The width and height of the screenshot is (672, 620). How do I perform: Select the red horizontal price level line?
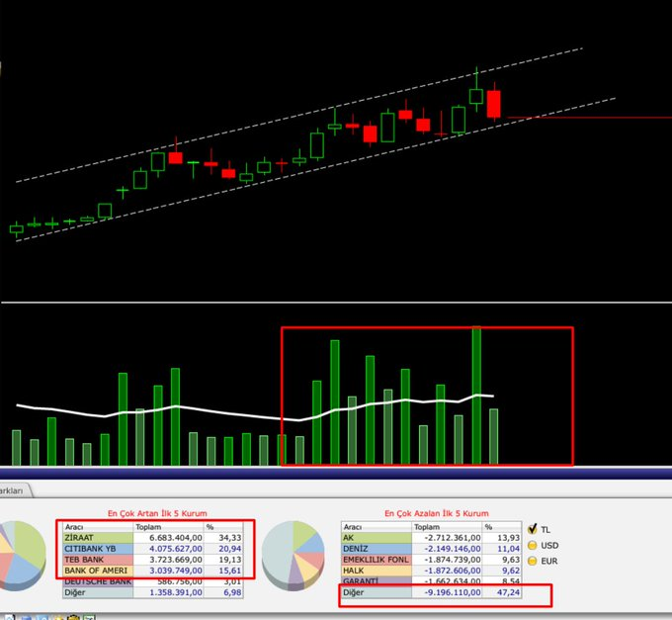tap(589, 117)
